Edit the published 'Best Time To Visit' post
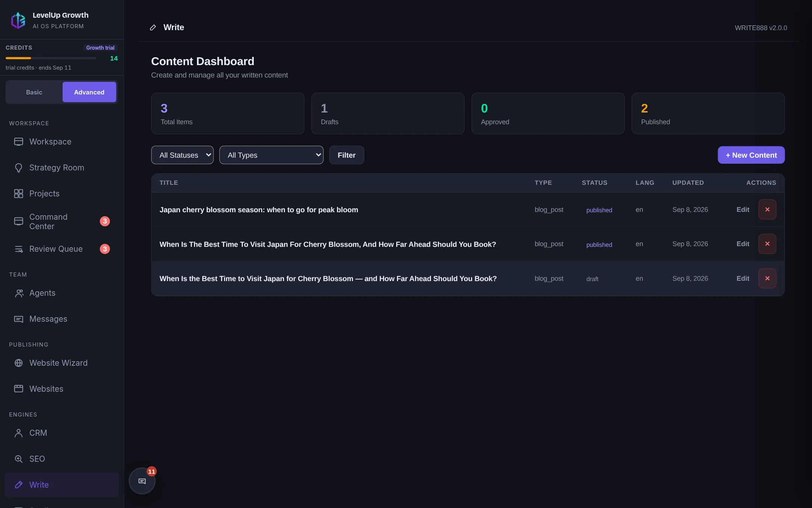 coord(743,244)
